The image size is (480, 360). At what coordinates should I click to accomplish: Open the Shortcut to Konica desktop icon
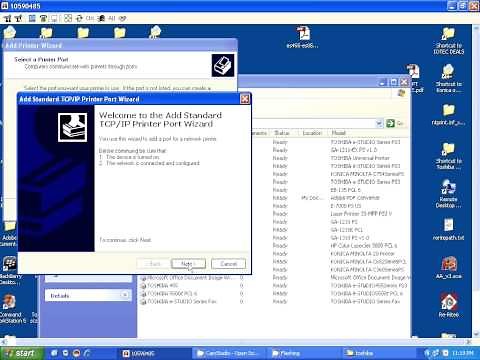point(449,79)
